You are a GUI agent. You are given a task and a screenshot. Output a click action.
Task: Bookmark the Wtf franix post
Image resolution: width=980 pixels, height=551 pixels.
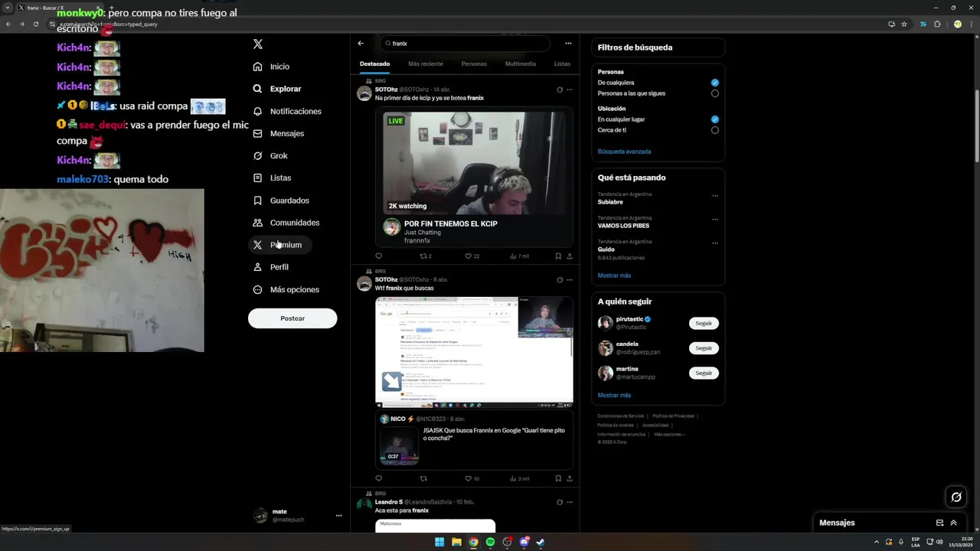pos(558,479)
